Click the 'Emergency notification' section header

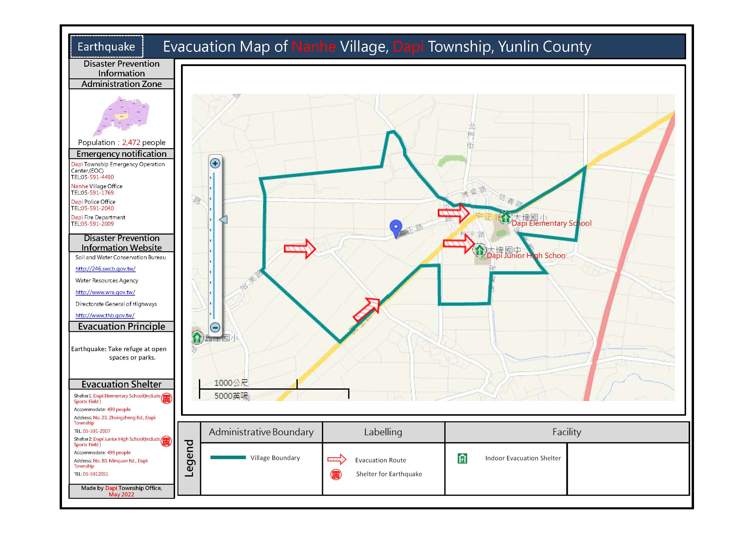coord(122,154)
